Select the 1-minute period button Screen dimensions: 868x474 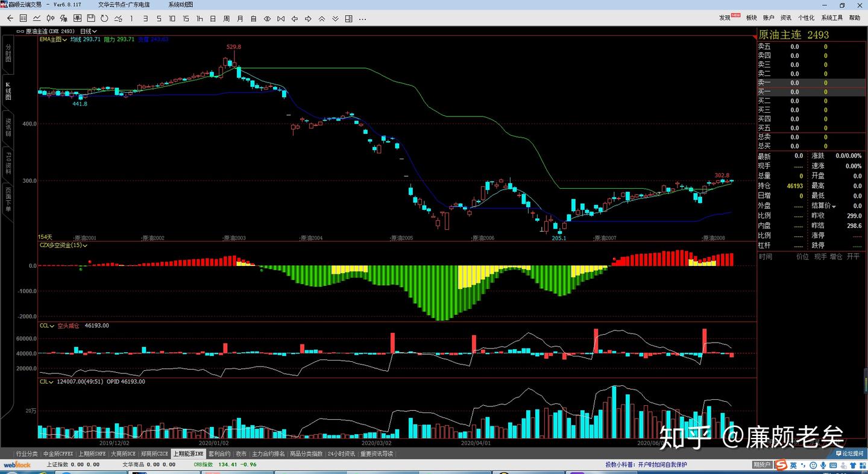click(131, 19)
